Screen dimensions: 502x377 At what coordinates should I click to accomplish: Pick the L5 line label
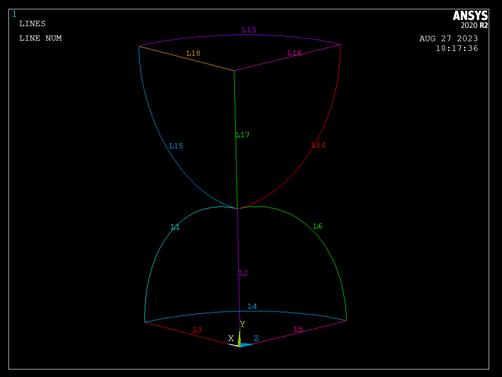[x=298, y=330]
